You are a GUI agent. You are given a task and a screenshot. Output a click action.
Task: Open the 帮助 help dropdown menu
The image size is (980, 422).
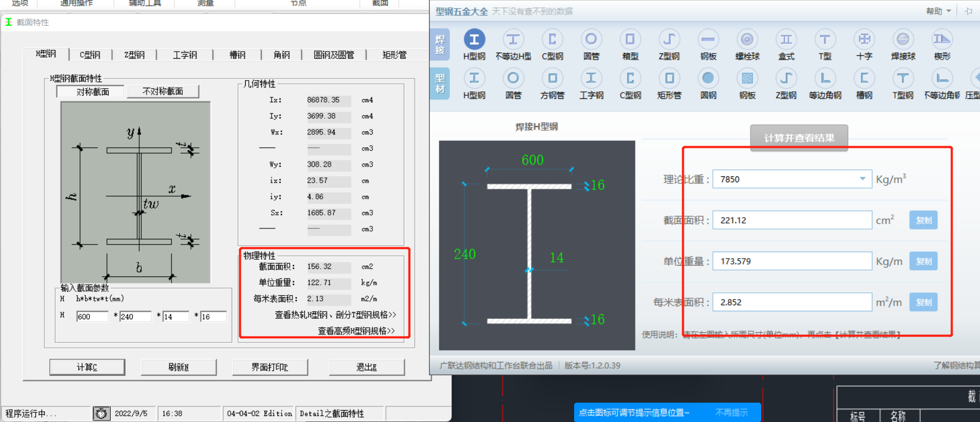(x=939, y=11)
